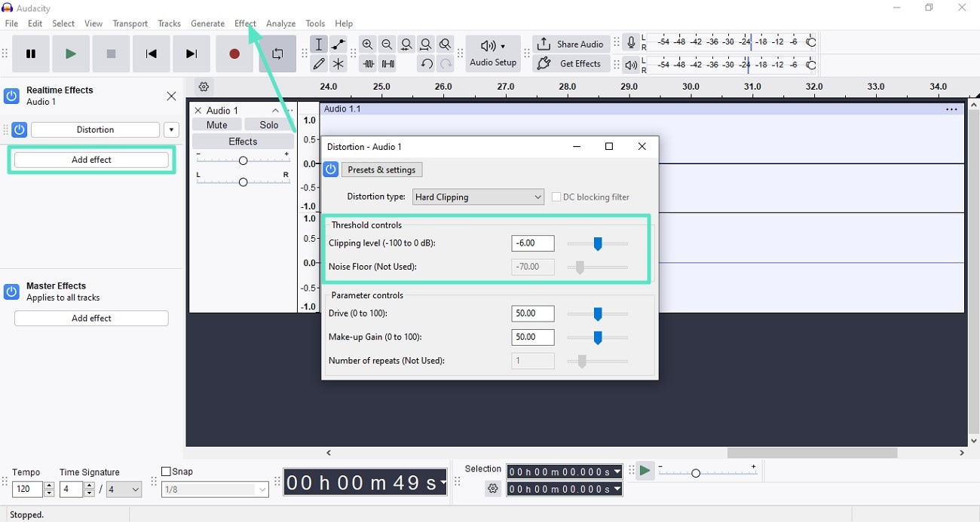Enable the DC blocking filter checkbox

556,197
